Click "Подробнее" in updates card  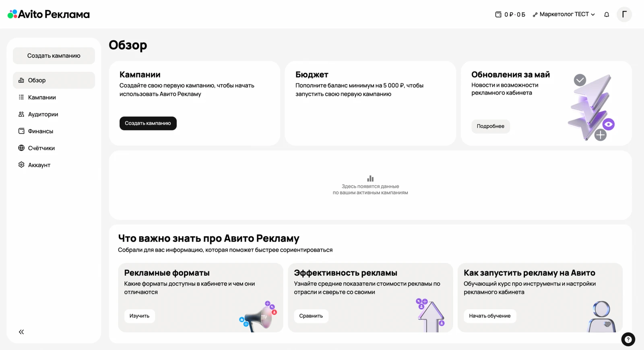(x=490, y=126)
